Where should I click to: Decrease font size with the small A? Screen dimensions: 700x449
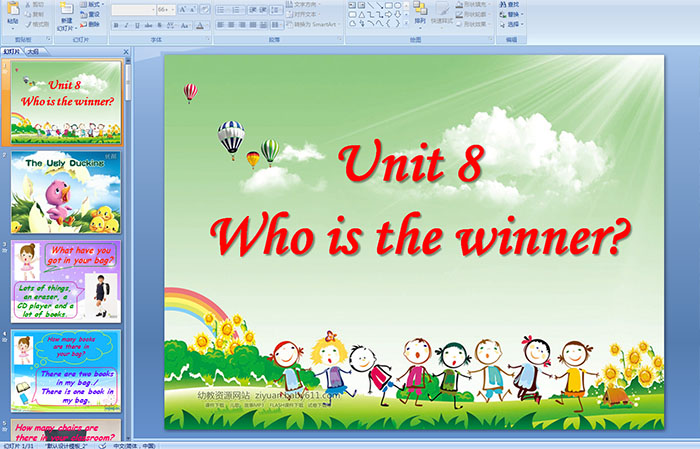(x=193, y=9)
